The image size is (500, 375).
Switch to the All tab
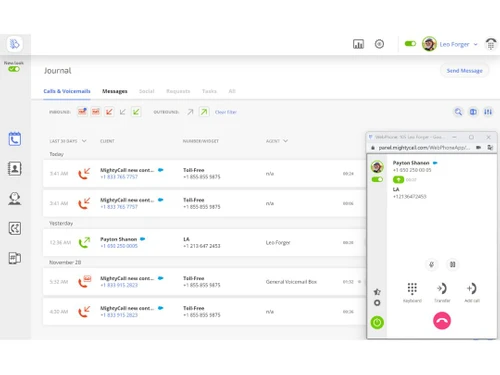click(x=232, y=91)
